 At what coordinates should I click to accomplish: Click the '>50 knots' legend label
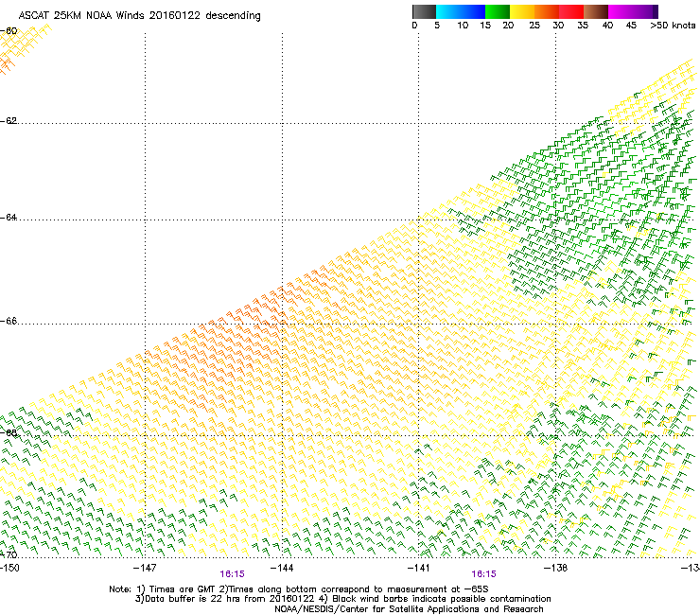pos(673,26)
